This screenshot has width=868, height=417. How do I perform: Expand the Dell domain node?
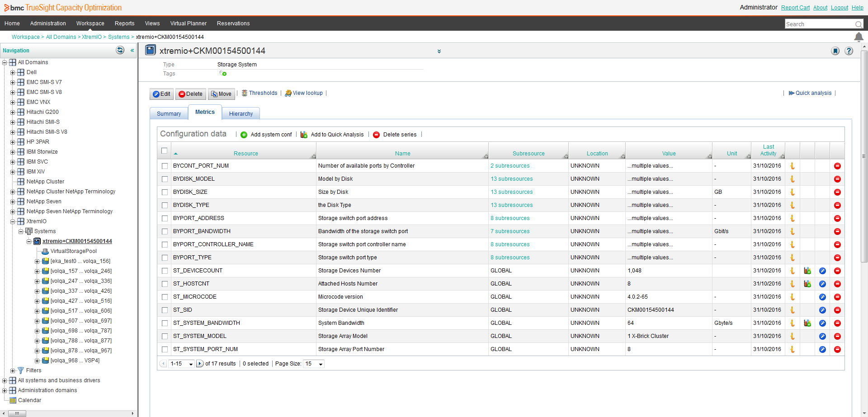[x=13, y=73]
